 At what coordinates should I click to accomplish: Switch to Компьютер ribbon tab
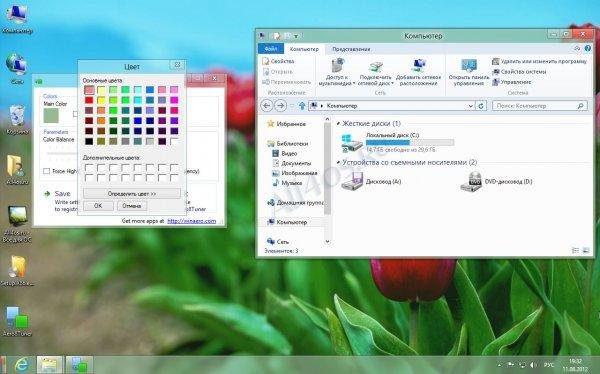[304, 49]
